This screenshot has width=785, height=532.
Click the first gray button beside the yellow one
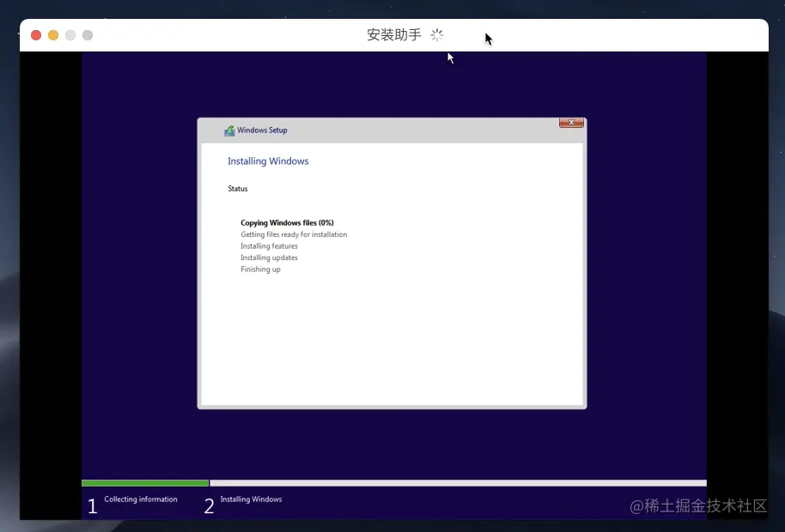click(70, 35)
